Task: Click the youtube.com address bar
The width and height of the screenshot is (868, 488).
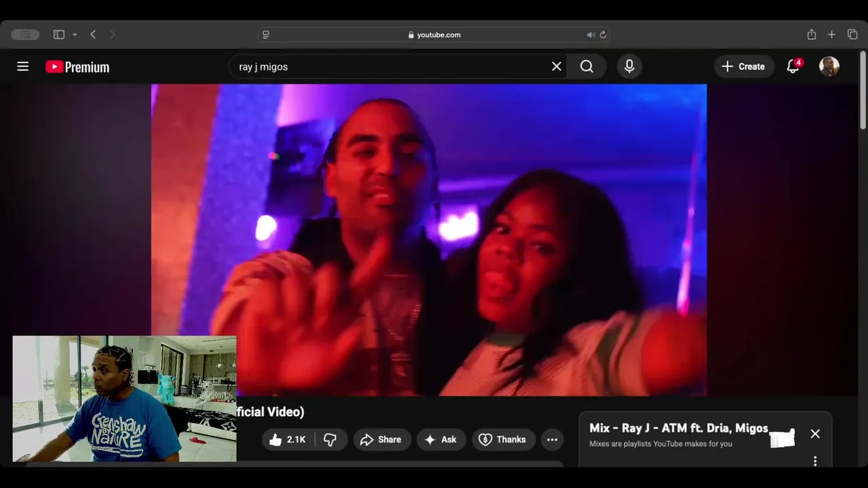Action: pyautogui.click(x=434, y=35)
